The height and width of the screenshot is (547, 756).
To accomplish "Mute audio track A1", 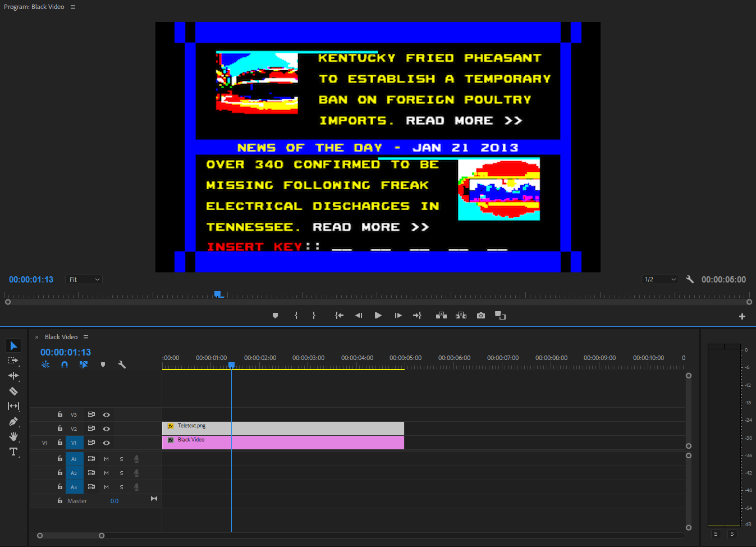I will click(x=106, y=459).
